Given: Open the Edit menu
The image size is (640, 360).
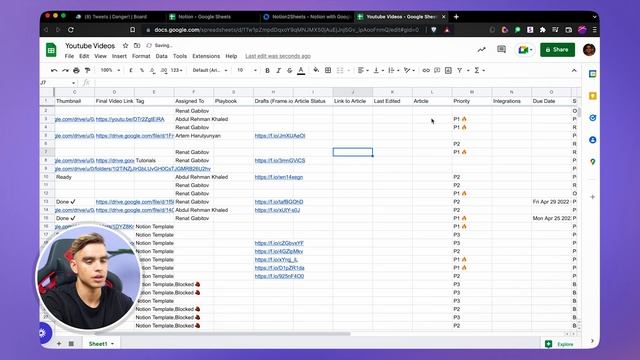Looking at the screenshot, I should pos(84,56).
